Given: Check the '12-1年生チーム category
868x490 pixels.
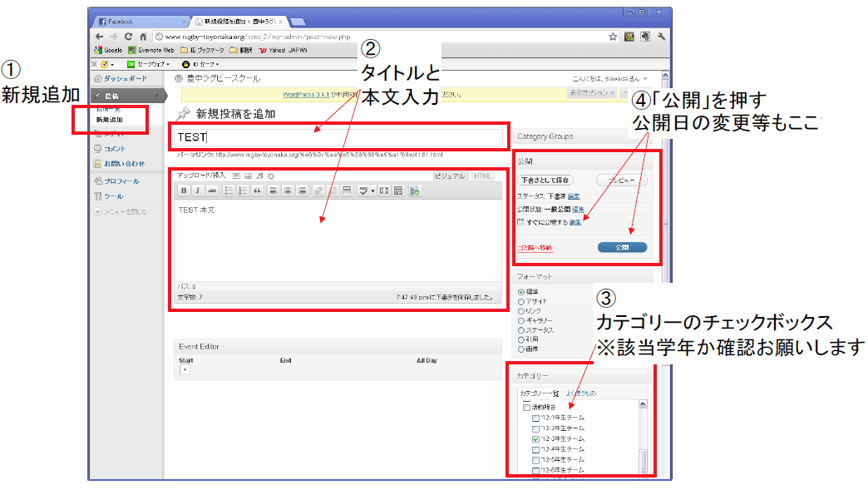Looking at the screenshot, I should point(536,418).
